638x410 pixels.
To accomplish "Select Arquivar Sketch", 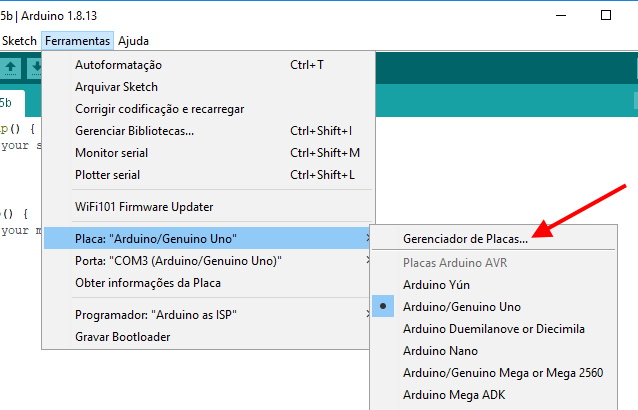I will 208,87.
